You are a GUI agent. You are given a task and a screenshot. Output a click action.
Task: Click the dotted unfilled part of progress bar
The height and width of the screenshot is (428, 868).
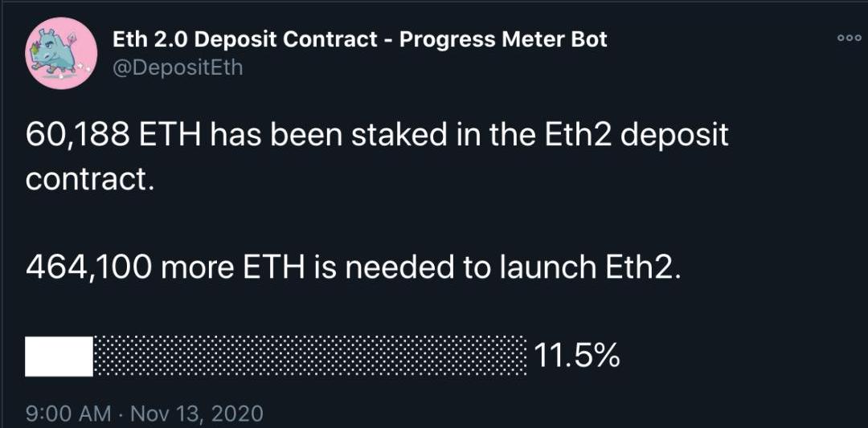pyautogui.click(x=310, y=357)
